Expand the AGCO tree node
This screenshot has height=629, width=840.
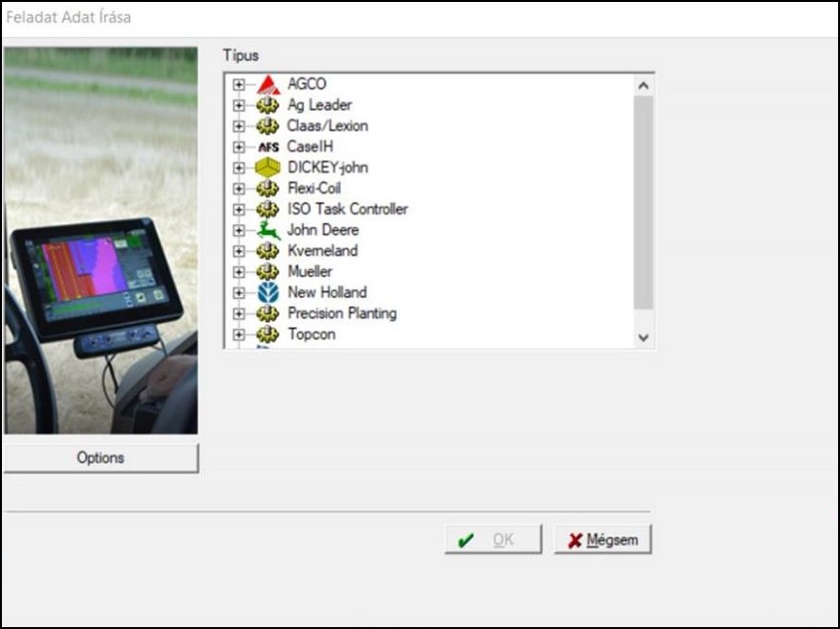click(239, 84)
